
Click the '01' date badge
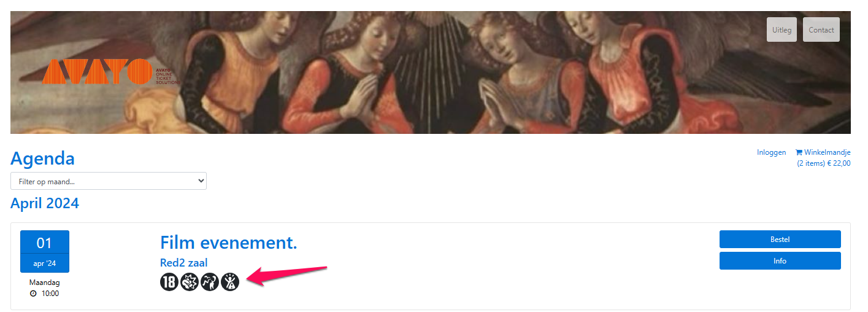45,243
